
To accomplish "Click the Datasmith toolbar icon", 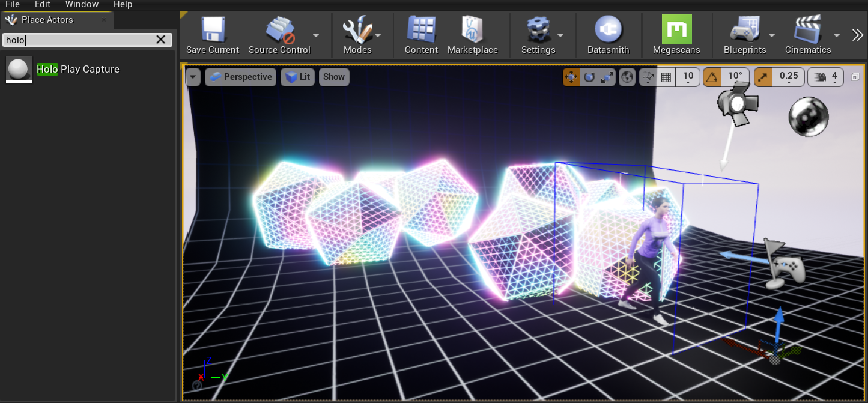I will [608, 30].
